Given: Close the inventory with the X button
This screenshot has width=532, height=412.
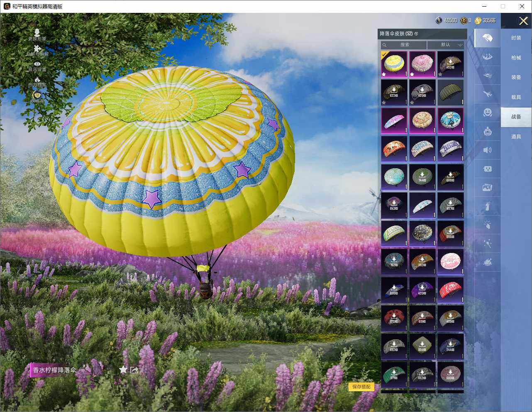Looking at the screenshot, I should (x=523, y=21).
